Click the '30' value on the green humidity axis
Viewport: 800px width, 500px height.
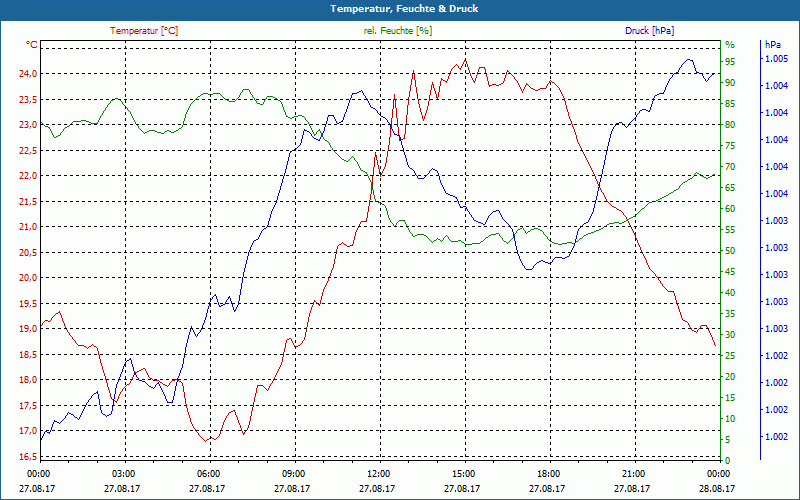pos(730,335)
